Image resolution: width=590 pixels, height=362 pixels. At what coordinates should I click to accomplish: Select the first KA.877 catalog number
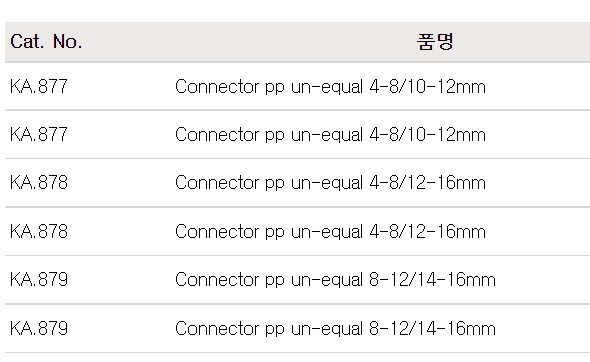[39, 86]
